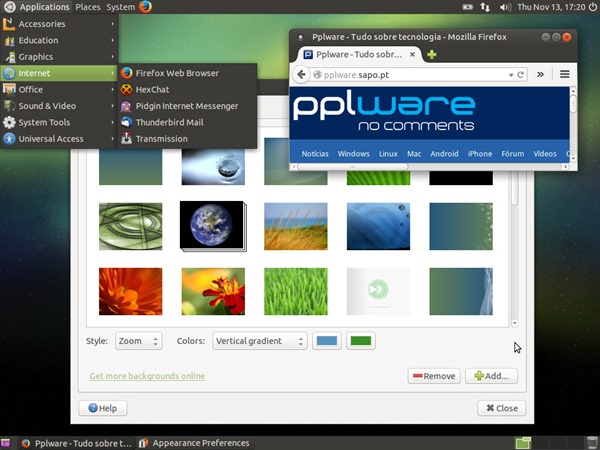This screenshot has height=450, width=600.
Task: Reload the page in Firefox
Action: coord(520,75)
